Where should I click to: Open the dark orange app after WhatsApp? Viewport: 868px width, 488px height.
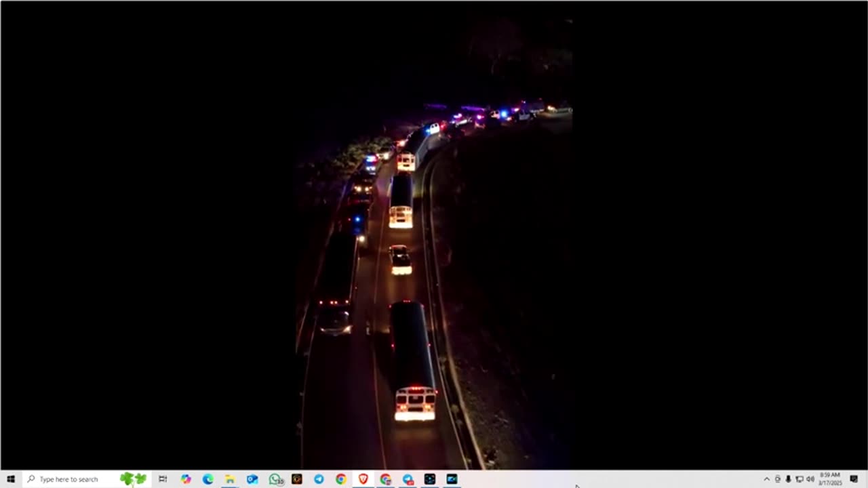(296, 479)
